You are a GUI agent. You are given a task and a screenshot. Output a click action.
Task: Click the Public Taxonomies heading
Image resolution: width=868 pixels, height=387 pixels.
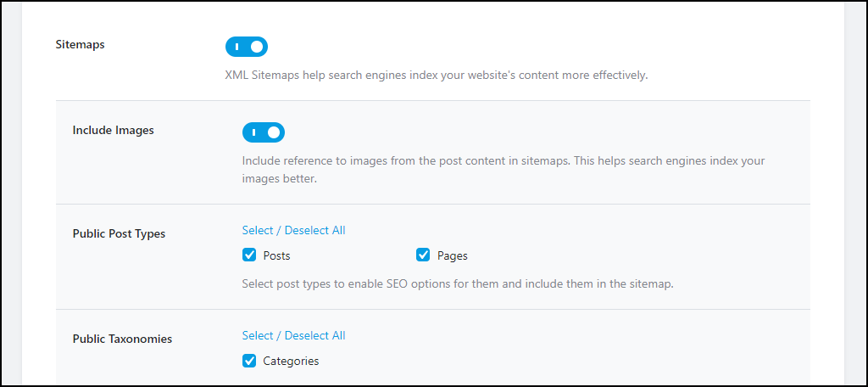[x=122, y=339]
